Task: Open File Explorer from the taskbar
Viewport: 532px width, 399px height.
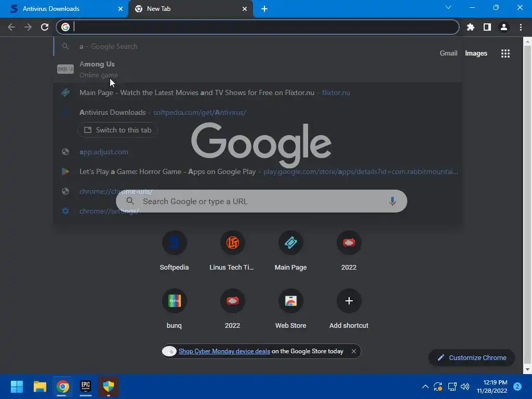Action: pyautogui.click(x=39, y=387)
